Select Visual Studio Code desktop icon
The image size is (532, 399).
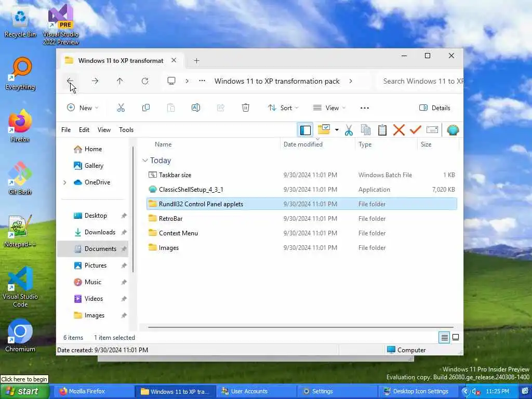tap(20, 287)
